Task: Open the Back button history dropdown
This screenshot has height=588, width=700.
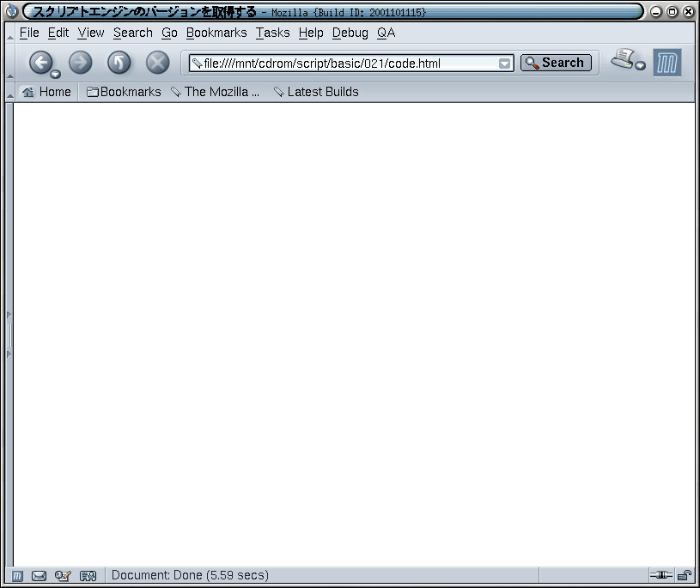Action: (55, 74)
